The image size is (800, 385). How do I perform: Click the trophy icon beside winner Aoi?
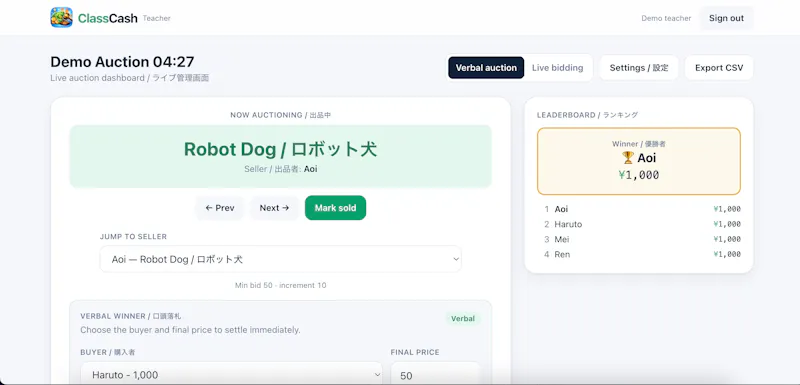click(x=628, y=158)
